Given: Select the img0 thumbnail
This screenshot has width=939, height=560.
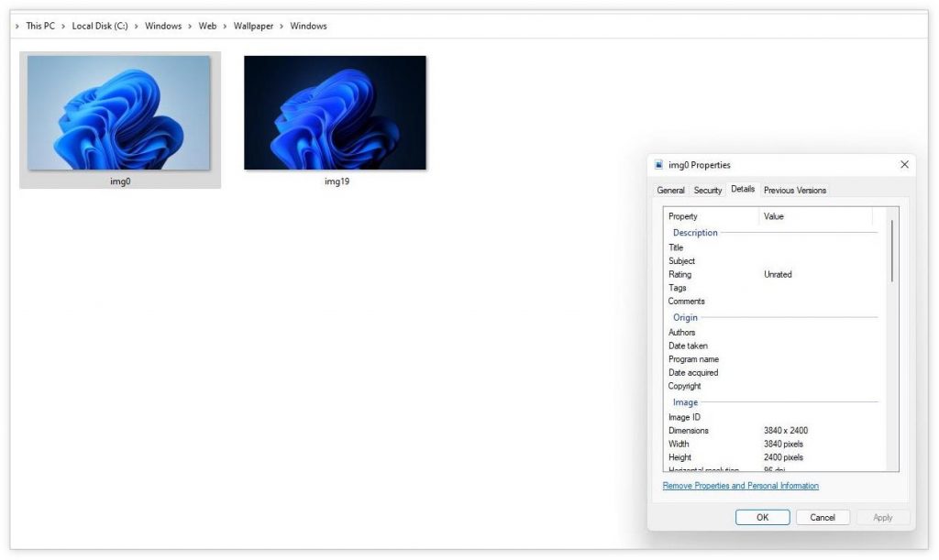Looking at the screenshot, I should [120, 111].
